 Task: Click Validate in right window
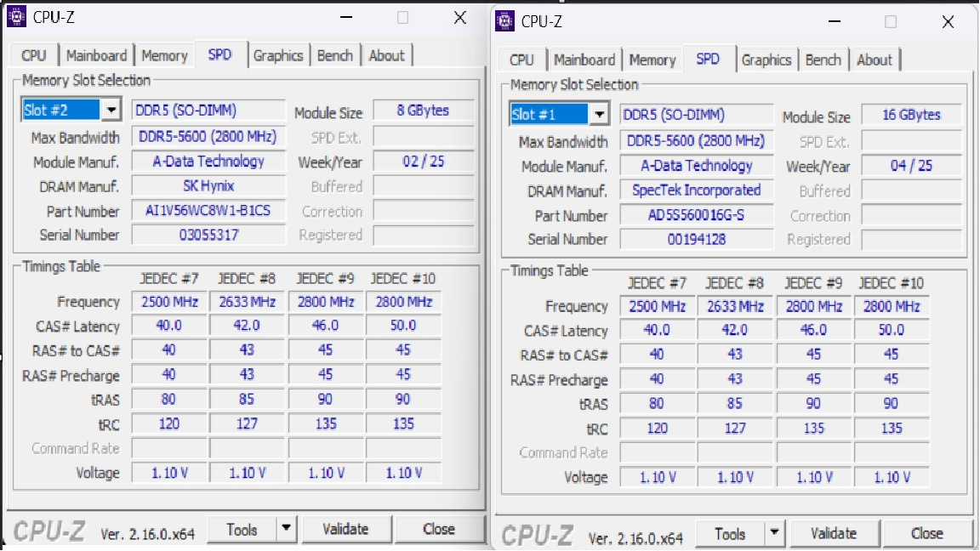tap(834, 533)
